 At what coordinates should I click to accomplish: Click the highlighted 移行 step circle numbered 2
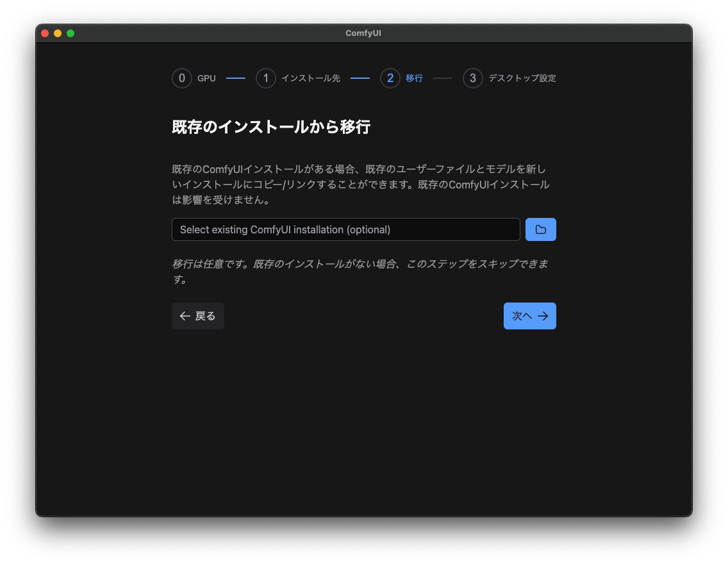point(390,78)
